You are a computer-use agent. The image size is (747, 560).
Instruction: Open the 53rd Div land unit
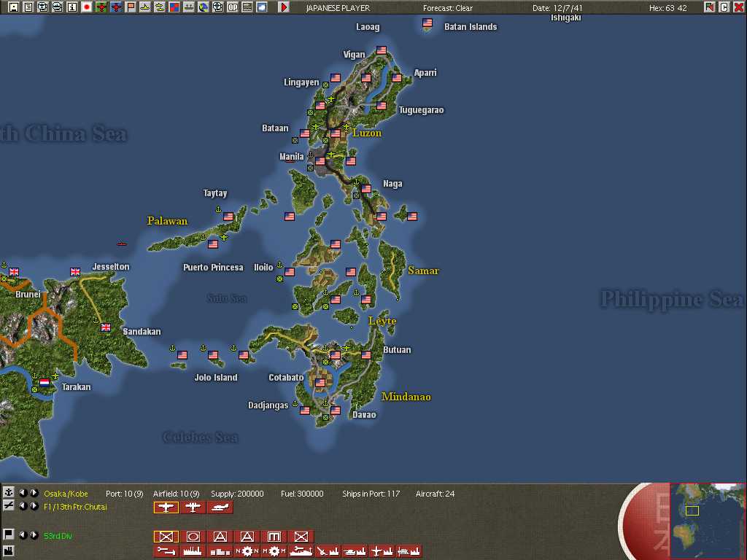[58, 536]
